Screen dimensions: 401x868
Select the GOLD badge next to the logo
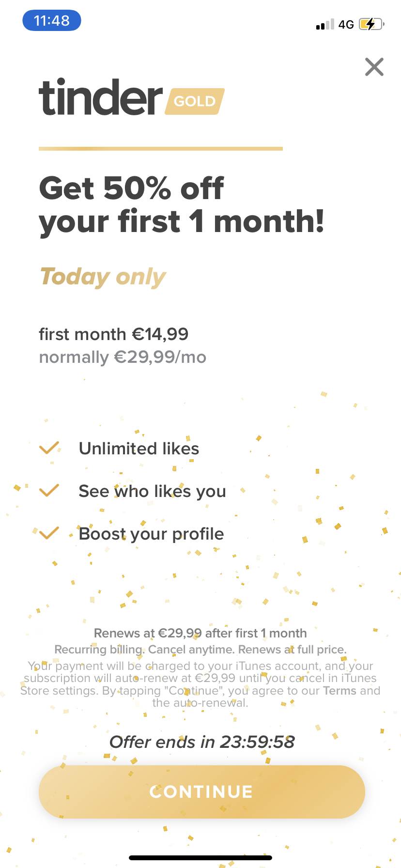point(194,101)
